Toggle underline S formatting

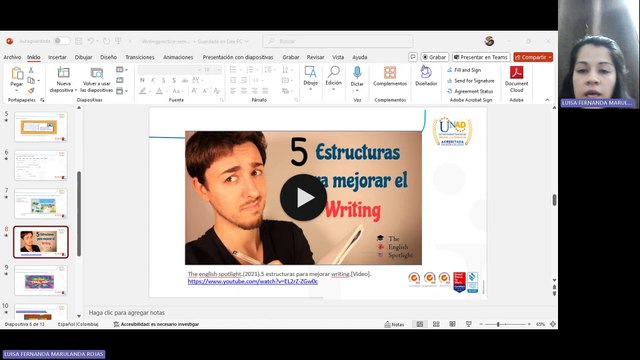coord(163,80)
